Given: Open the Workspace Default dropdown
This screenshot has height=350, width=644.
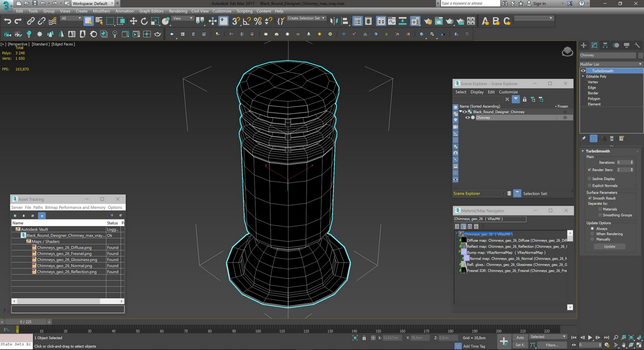Looking at the screenshot, I should coord(93,3).
